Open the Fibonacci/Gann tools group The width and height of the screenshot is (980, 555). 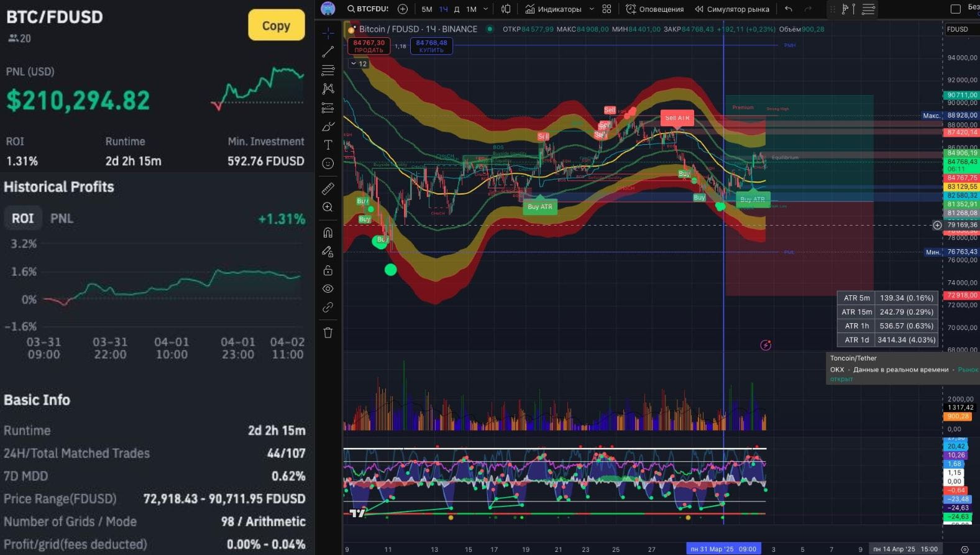coord(328,70)
